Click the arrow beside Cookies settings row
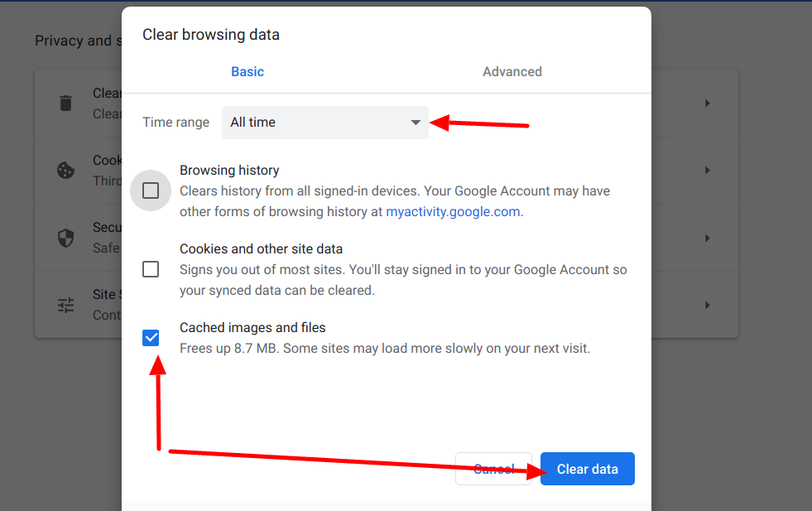The height and width of the screenshot is (511, 812). tap(708, 171)
